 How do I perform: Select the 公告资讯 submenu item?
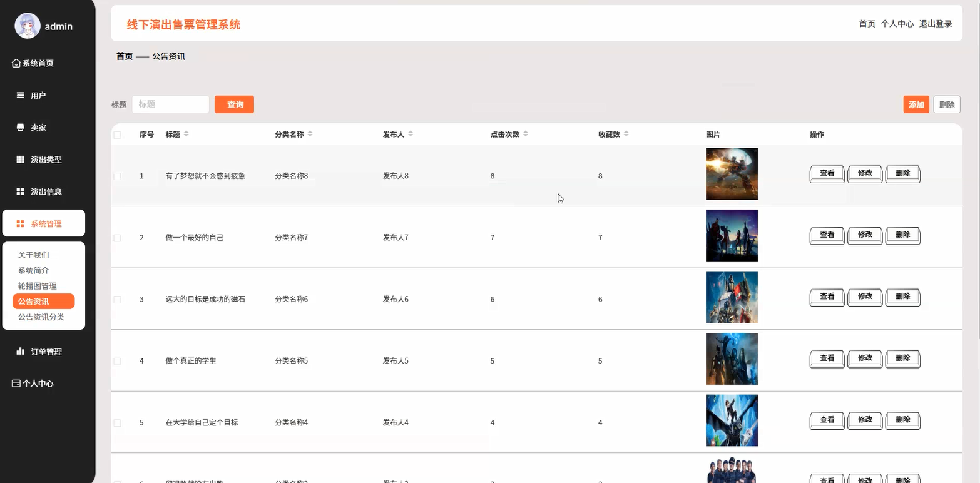(44, 302)
